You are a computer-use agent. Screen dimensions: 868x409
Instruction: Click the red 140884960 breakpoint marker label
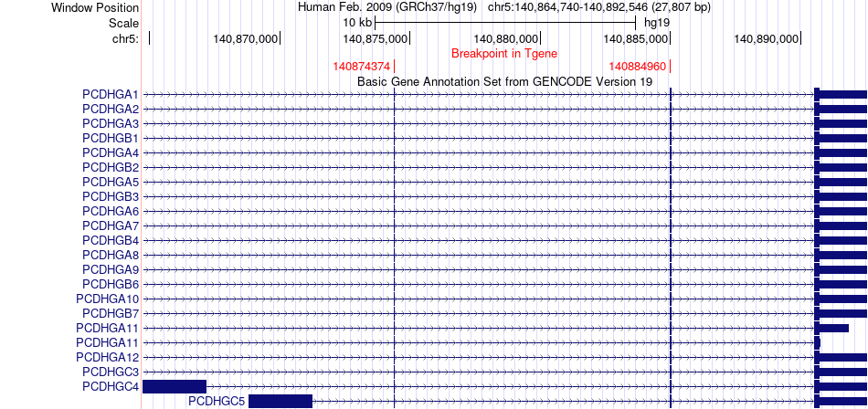[x=637, y=67]
